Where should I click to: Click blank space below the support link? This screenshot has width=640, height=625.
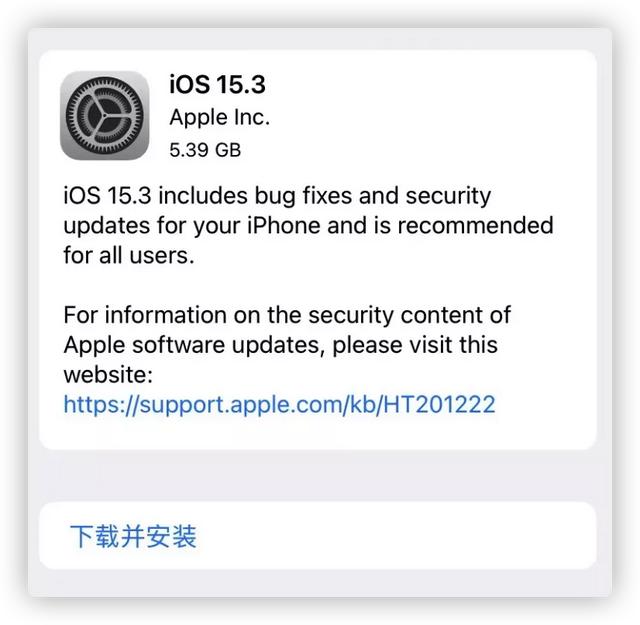click(x=318, y=433)
